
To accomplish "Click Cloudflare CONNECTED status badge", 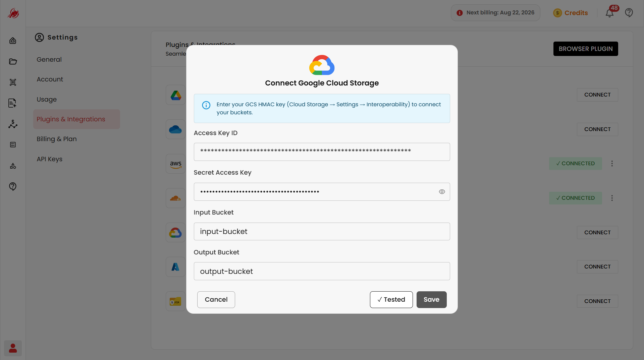I will 576,198.
